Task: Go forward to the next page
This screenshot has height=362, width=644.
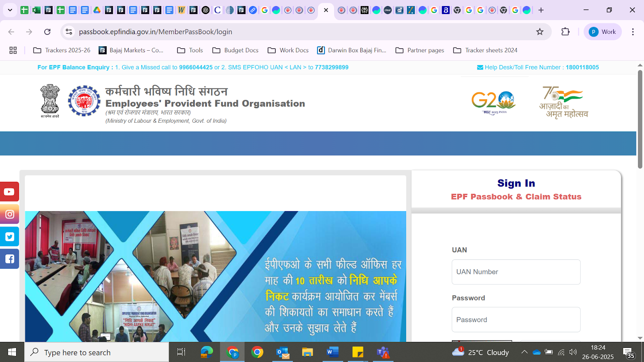Action: [29, 32]
